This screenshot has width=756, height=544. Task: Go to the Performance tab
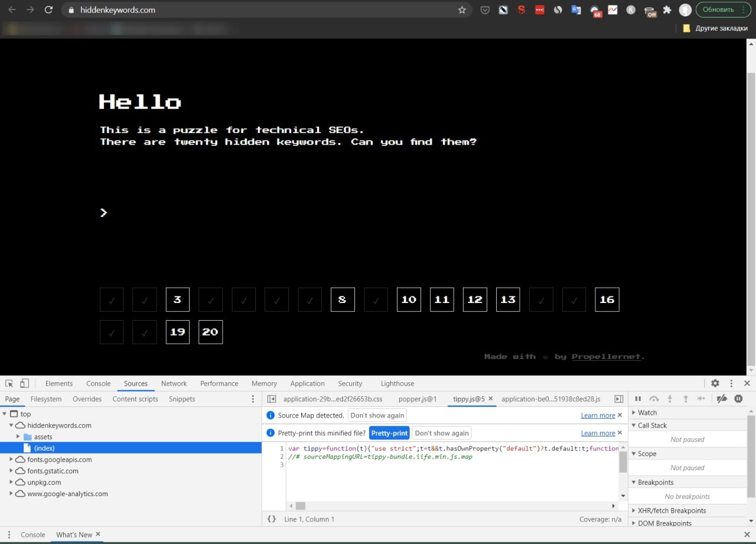tap(219, 383)
